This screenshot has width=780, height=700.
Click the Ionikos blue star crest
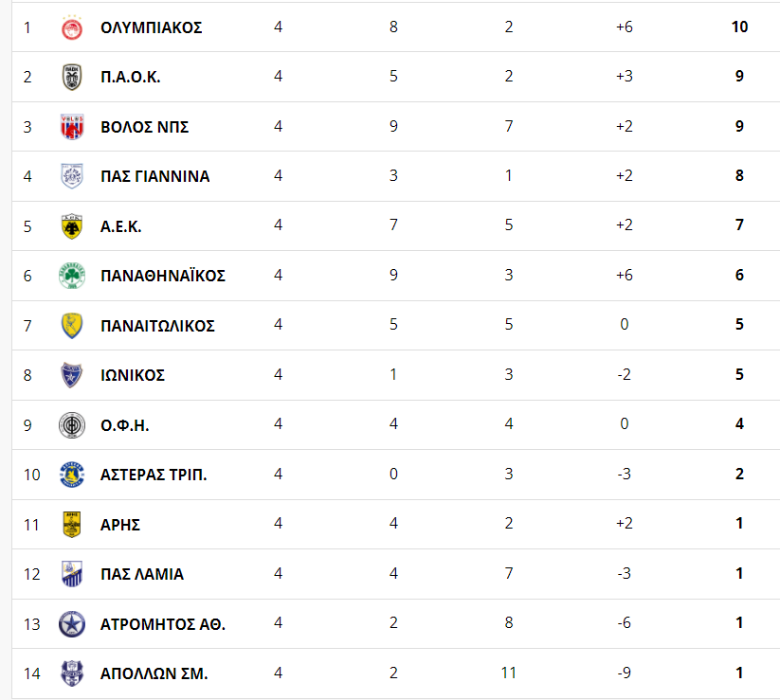pyautogui.click(x=72, y=375)
